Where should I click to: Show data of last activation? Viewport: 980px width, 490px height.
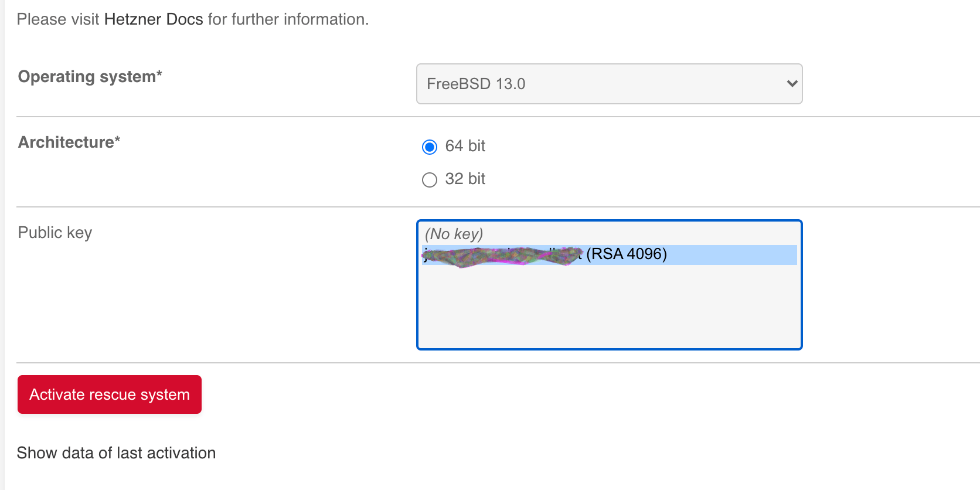coord(115,452)
